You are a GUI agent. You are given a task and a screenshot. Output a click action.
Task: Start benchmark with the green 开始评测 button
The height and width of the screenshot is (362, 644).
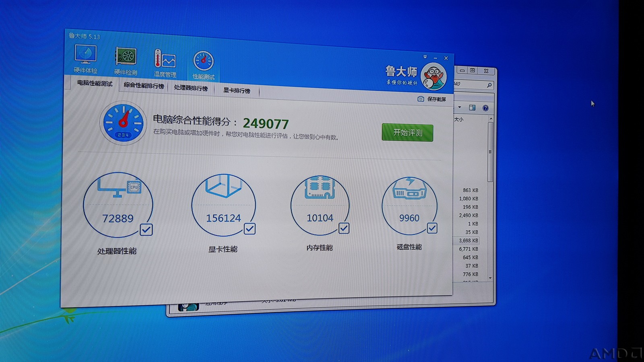coord(407,132)
